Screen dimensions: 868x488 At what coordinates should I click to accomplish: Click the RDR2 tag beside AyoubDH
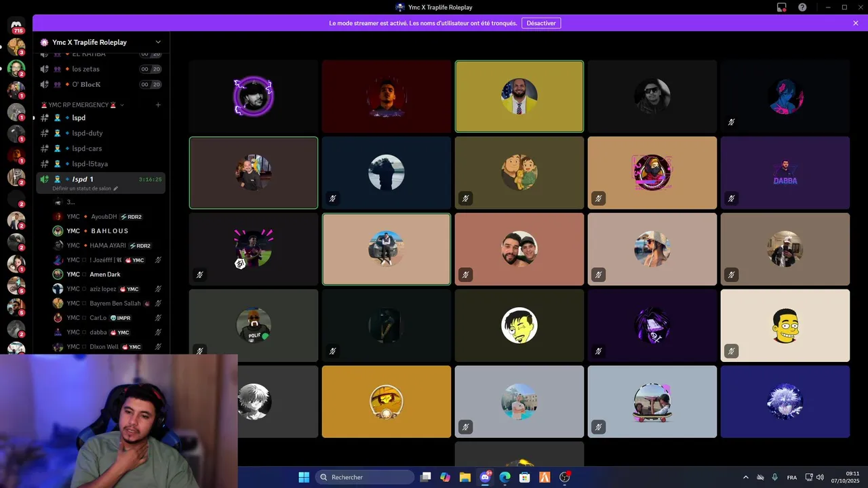point(131,217)
